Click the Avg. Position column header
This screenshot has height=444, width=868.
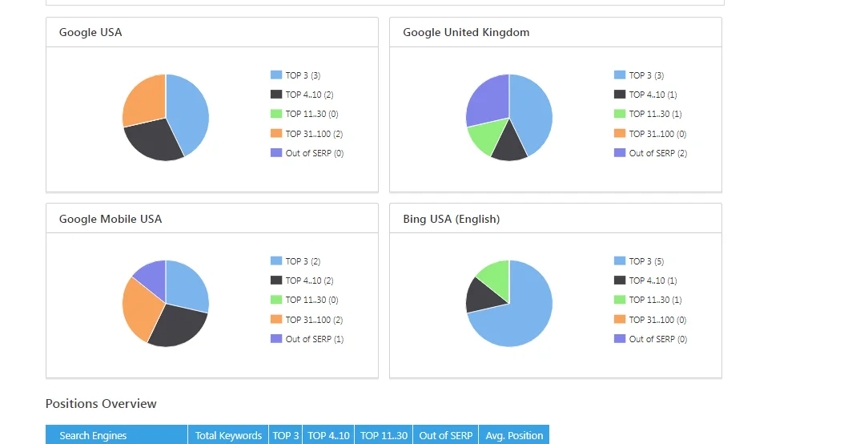514,435
